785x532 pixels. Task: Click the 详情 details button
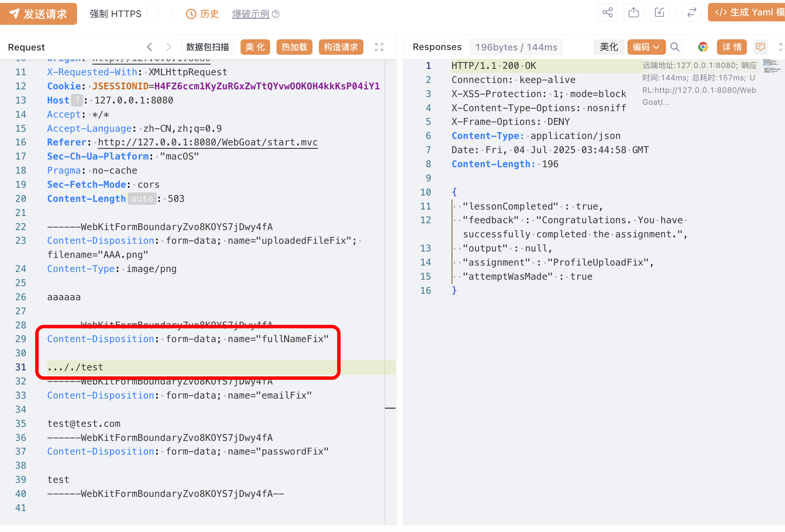click(732, 47)
